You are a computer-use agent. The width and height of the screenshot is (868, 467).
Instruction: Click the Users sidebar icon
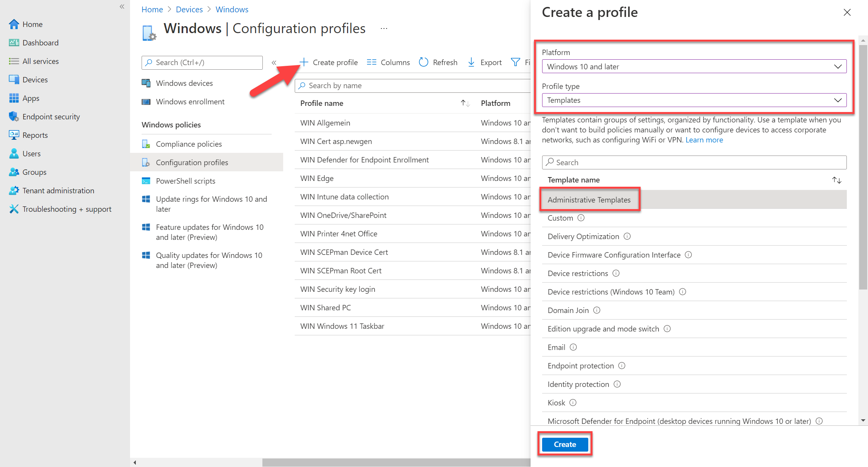(x=14, y=153)
